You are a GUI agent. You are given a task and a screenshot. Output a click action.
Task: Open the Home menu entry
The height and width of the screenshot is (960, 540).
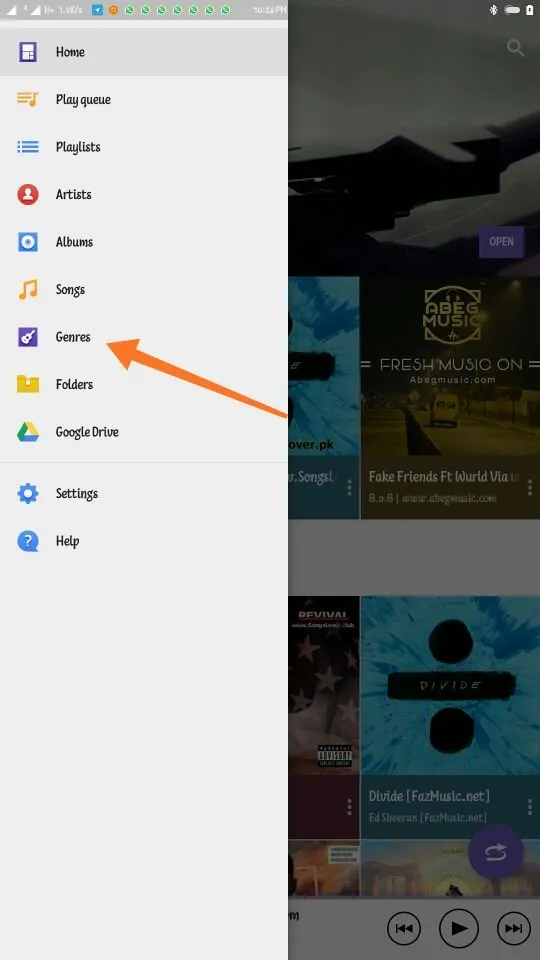(x=144, y=52)
